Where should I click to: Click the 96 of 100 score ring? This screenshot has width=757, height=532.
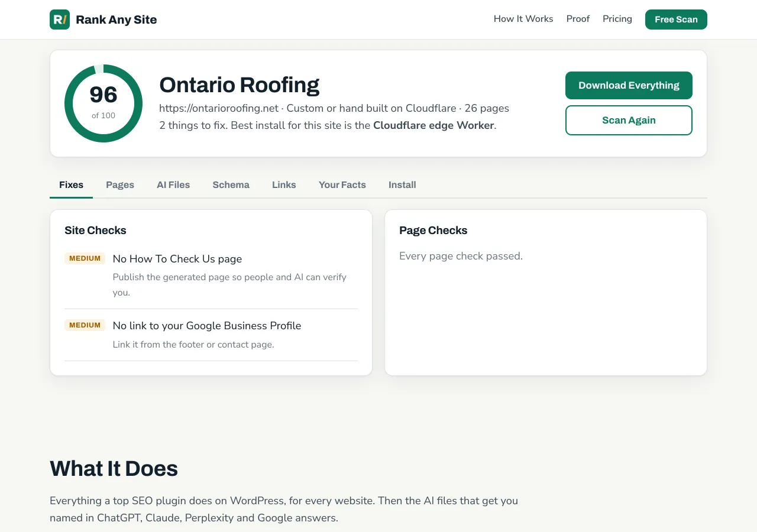point(103,103)
